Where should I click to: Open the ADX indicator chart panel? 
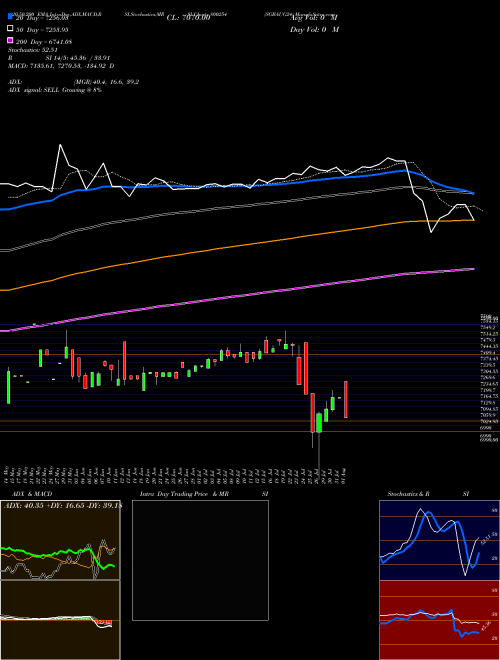(60, 540)
